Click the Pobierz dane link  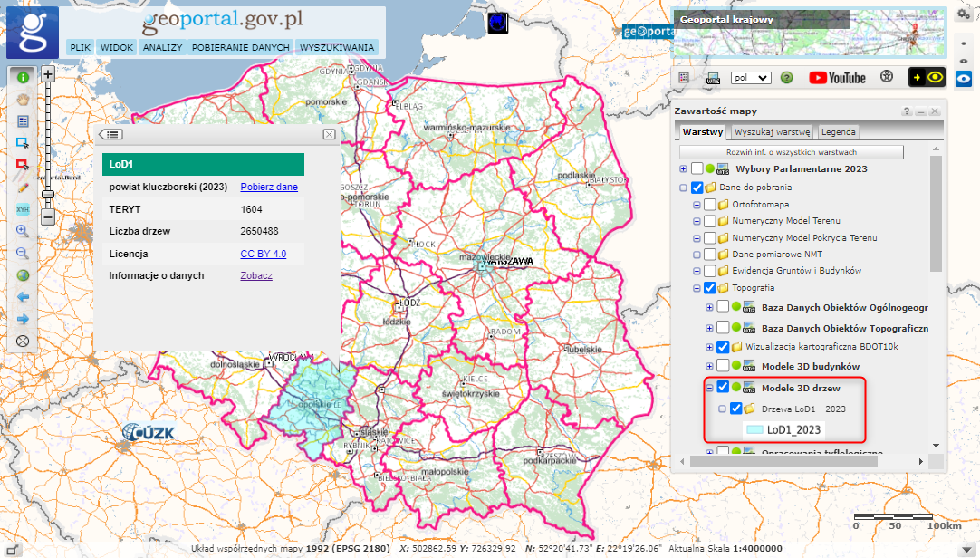pos(269,187)
